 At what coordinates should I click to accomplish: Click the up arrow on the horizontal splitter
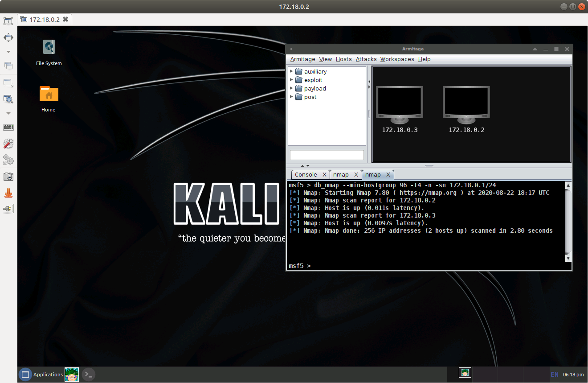[302, 166]
